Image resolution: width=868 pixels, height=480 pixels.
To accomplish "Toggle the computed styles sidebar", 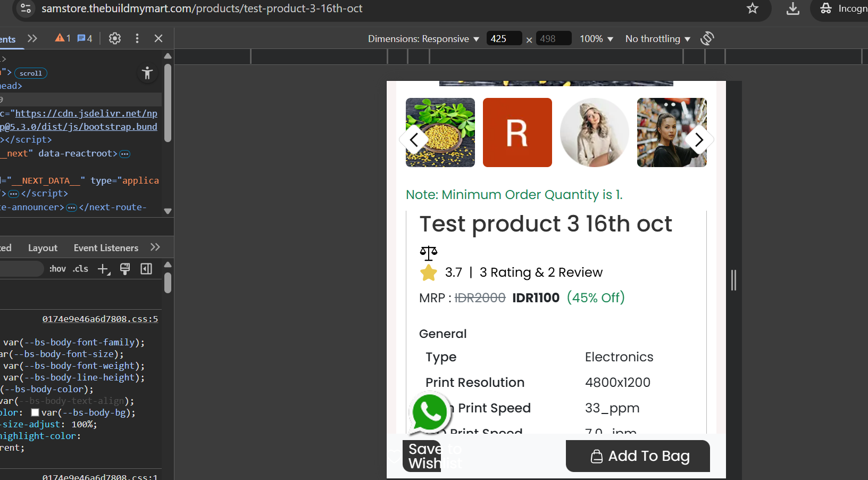I will point(146,269).
